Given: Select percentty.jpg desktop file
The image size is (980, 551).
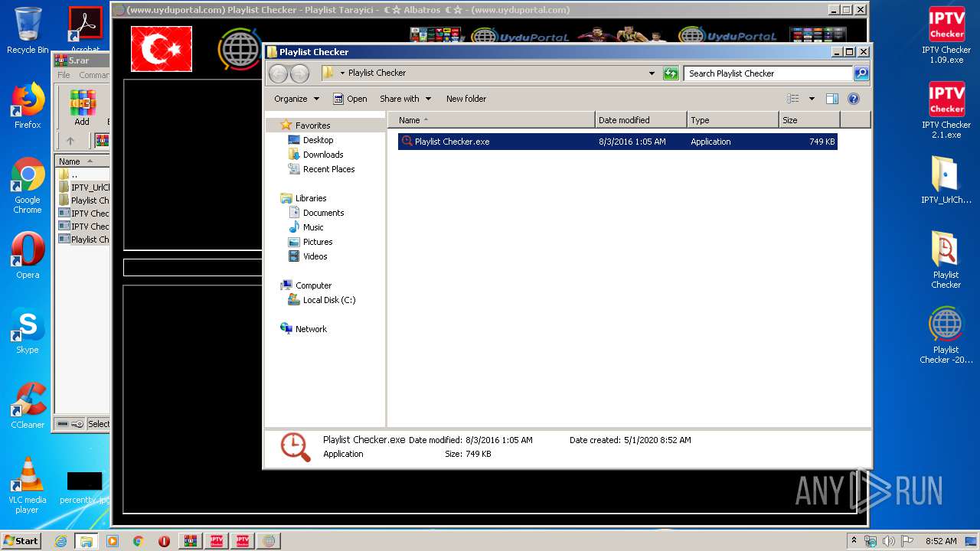Looking at the screenshot, I should (85, 488).
